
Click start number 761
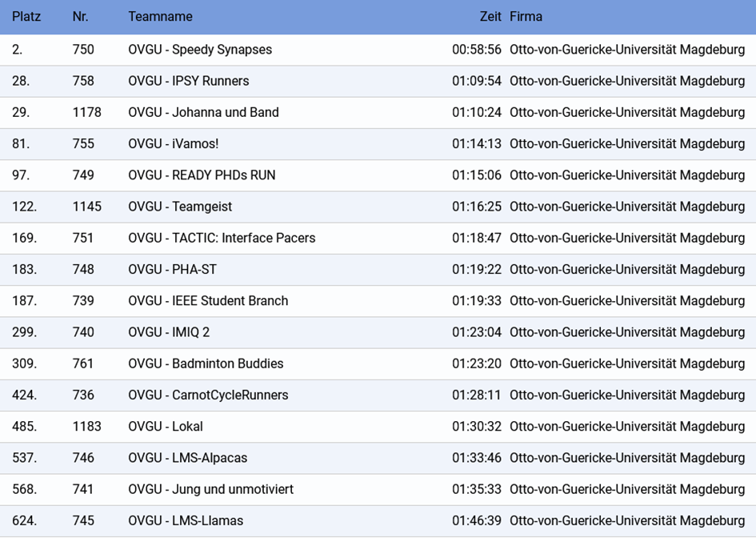83,363
